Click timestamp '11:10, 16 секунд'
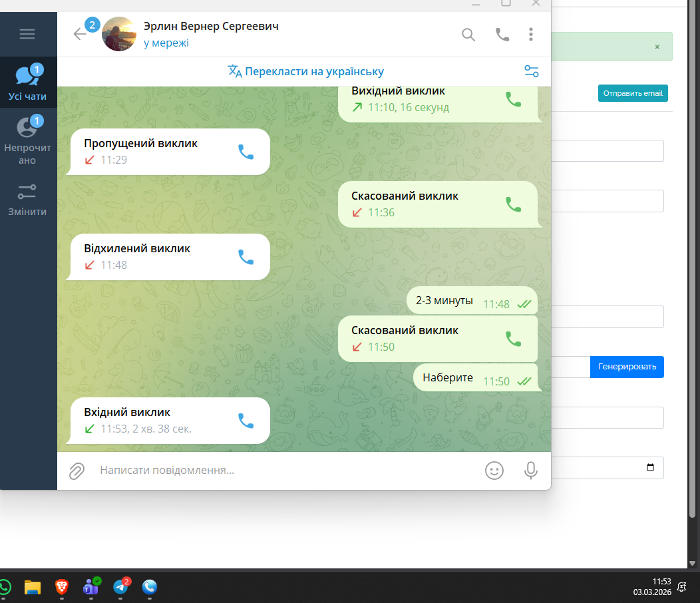The width and height of the screenshot is (700, 603). 409,108
